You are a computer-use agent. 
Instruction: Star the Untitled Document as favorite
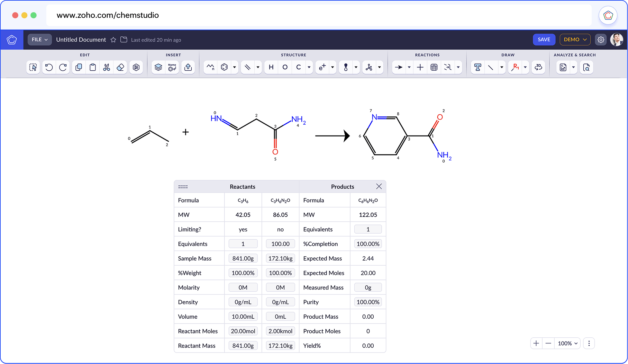[x=113, y=40]
